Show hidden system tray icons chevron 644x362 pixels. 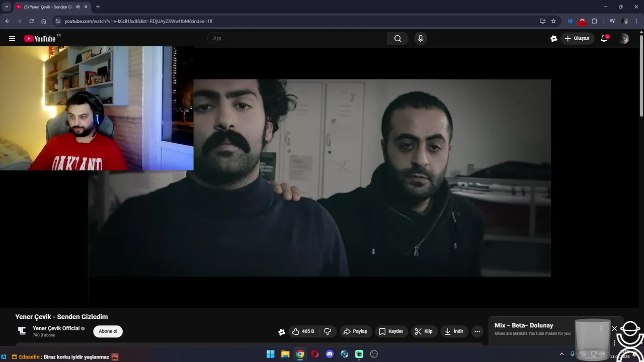tap(562, 354)
